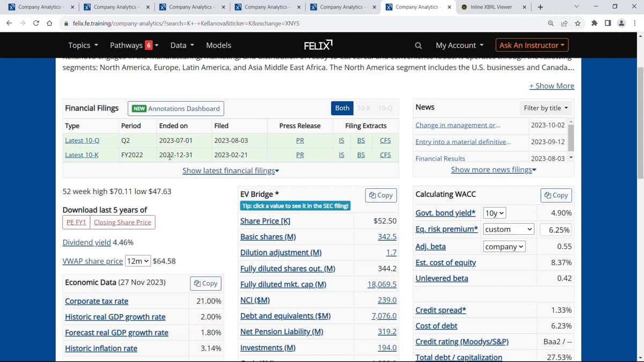This screenshot has height=362, width=644.
Task: Open the Topics menu
Action: tap(83, 45)
